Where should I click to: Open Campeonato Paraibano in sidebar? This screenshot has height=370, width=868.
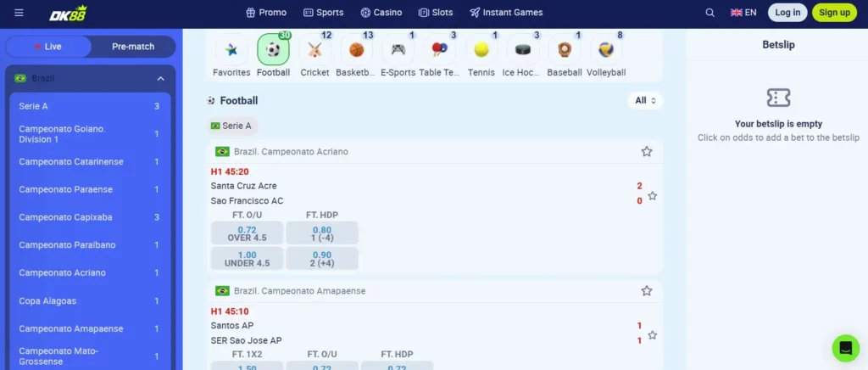pyautogui.click(x=89, y=244)
